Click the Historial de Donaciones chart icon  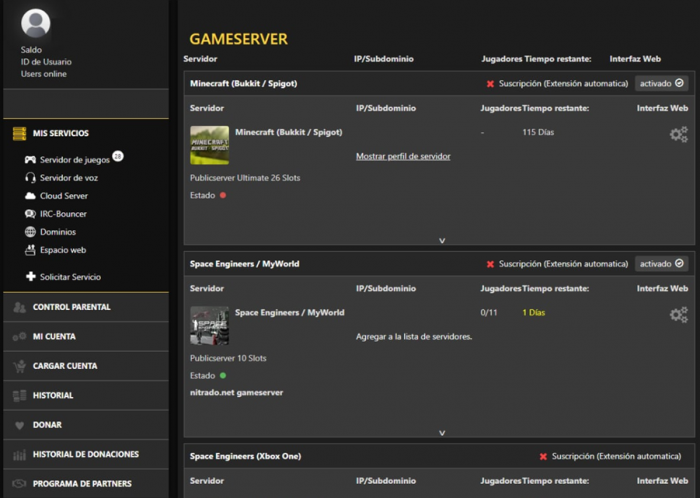click(x=19, y=455)
